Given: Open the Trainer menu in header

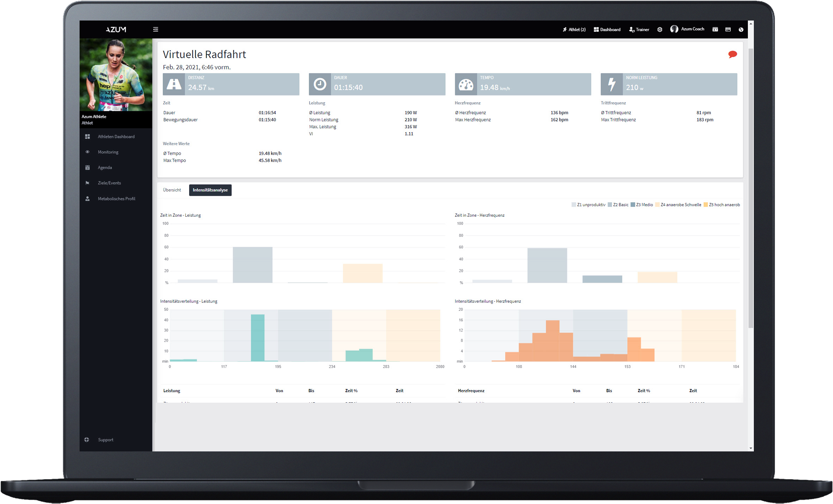Looking at the screenshot, I should (639, 29).
